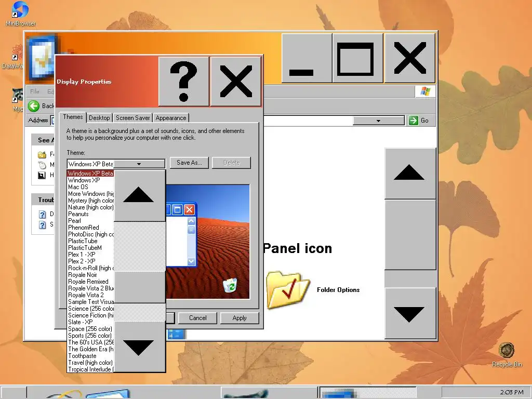This screenshot has height=399, width=532.
Task: Select the Slate - XP theme
Action: (x=90, y=322)
